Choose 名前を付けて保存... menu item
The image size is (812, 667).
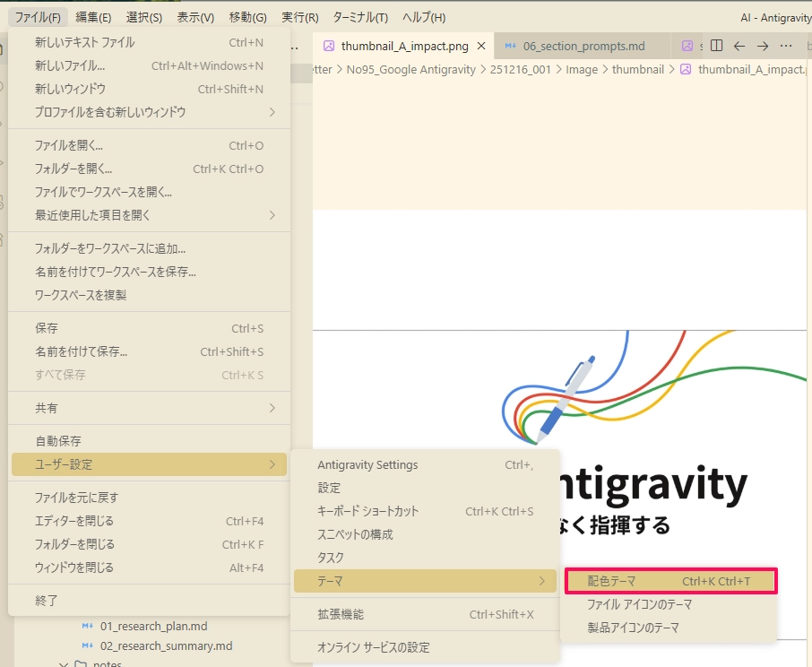(149, 351)
